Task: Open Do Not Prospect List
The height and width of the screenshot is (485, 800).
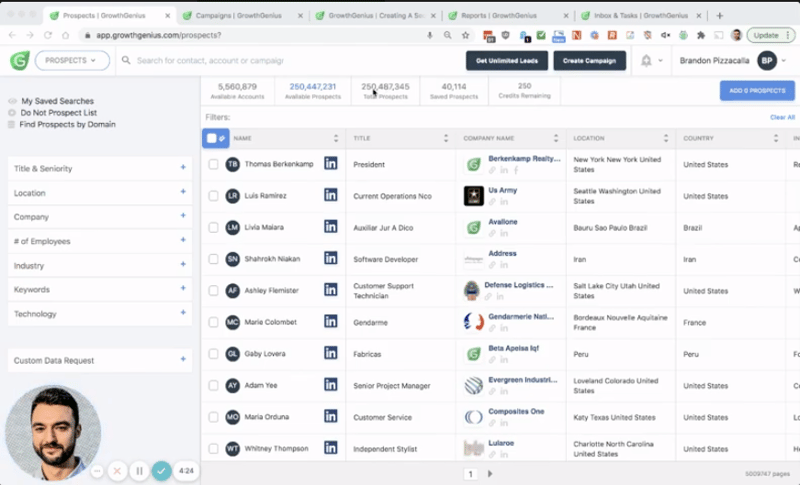Action: (x=59, y=113)
